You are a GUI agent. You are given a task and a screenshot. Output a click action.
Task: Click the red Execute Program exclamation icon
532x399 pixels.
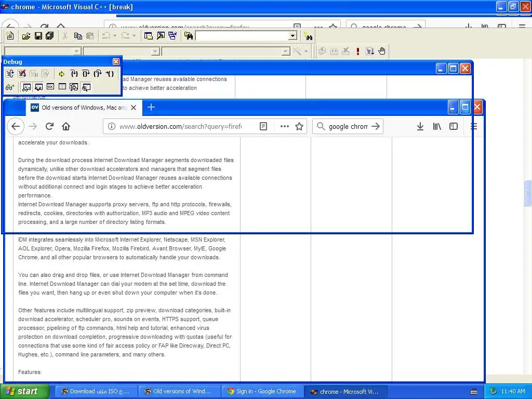click(x=357, y=51)
